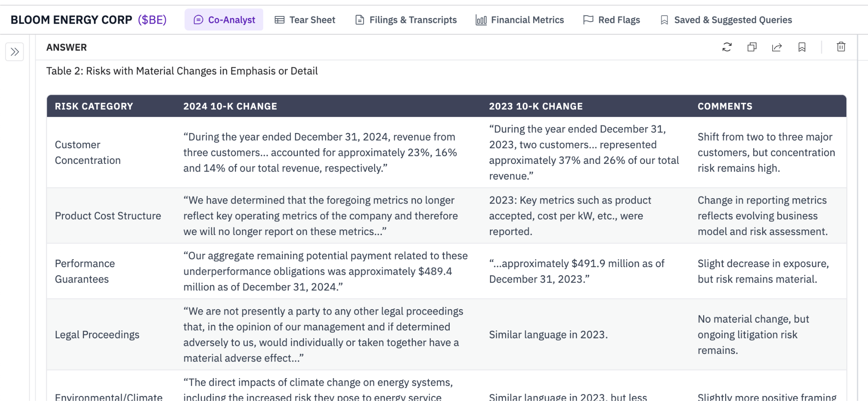Click the 2023 10-K Change column header
This screenshot has height=401, width=868.
[536, 106]
